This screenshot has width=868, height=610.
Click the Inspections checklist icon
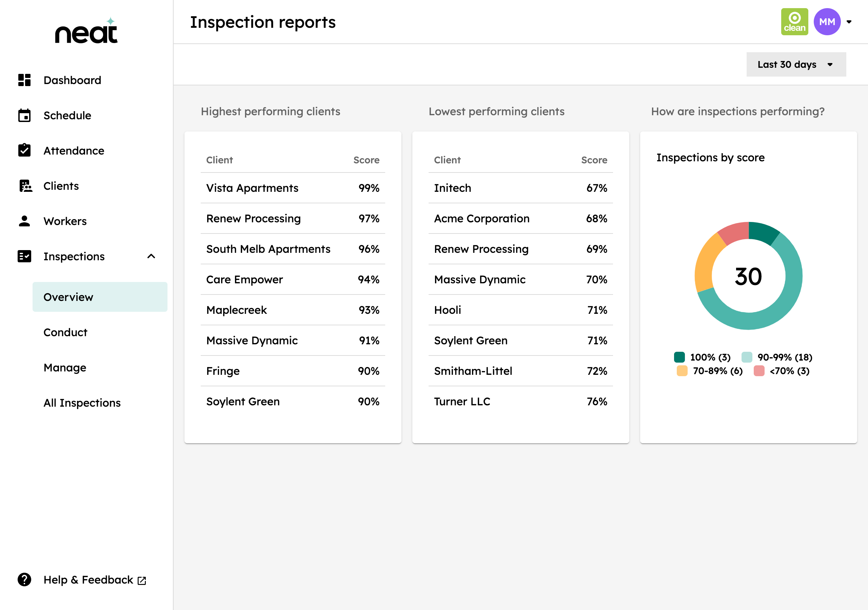[x=24, y=256]
